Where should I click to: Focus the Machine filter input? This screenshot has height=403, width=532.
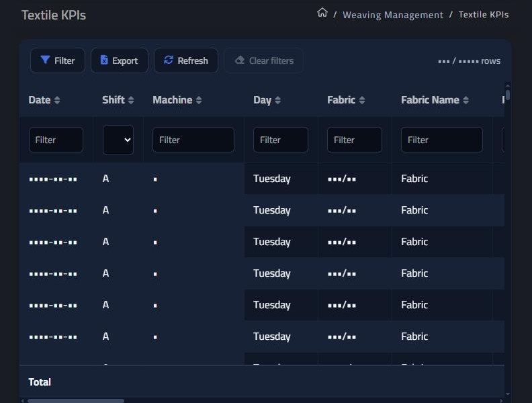(x=193, y=140)
